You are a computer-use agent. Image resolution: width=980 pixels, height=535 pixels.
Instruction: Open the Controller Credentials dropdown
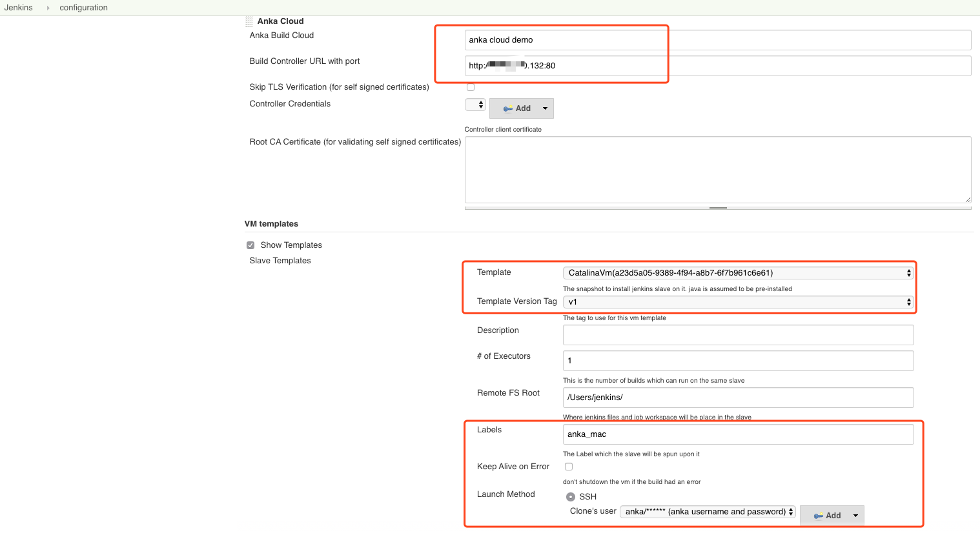tap(475, 105)
